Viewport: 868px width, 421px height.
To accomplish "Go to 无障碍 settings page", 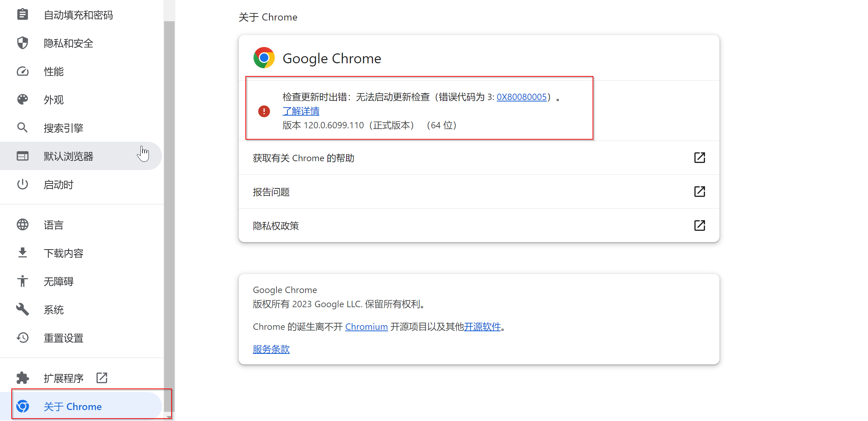I will click(58, 281).
